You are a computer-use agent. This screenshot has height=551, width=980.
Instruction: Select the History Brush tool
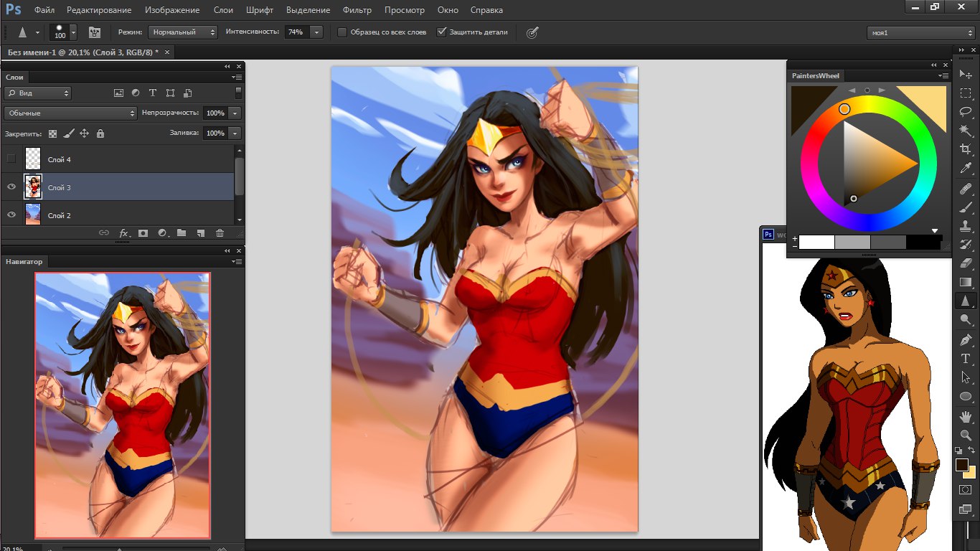pos(966,245)
